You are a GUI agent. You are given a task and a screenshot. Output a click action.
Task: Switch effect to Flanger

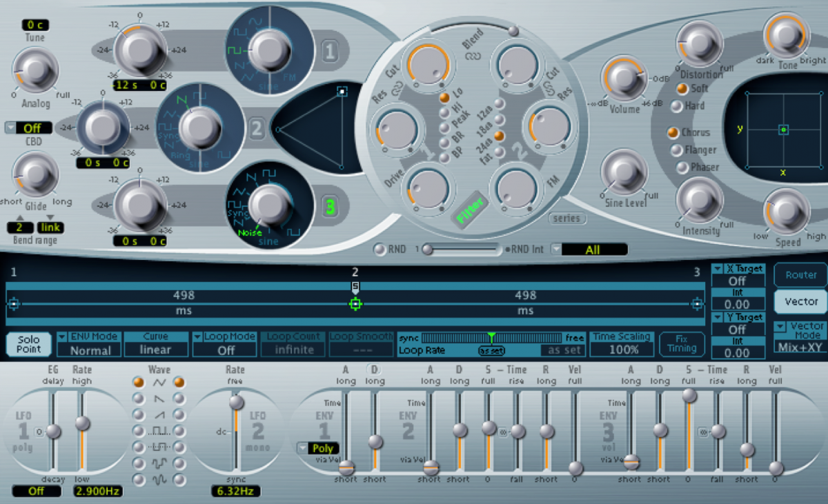point(672,150)
